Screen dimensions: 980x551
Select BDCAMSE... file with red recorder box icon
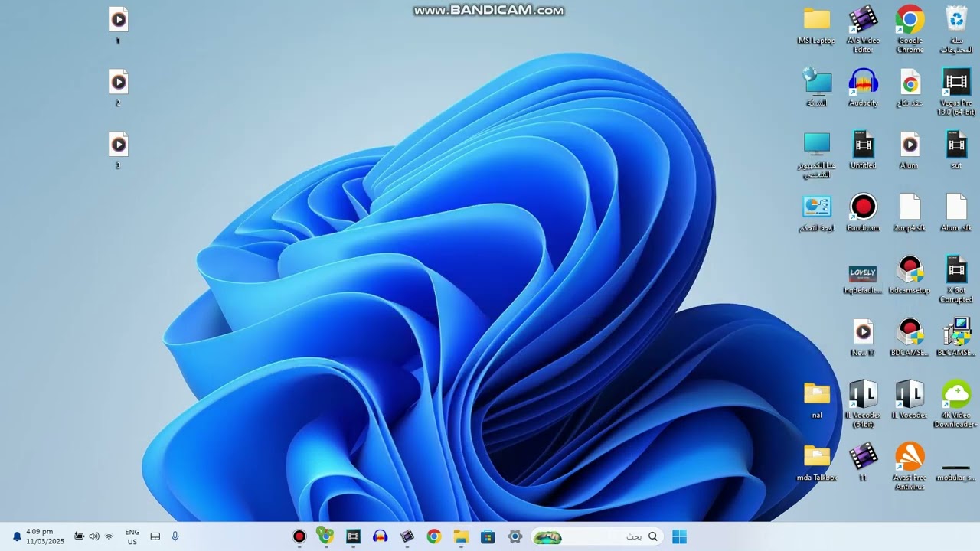(x=910, y=337)
